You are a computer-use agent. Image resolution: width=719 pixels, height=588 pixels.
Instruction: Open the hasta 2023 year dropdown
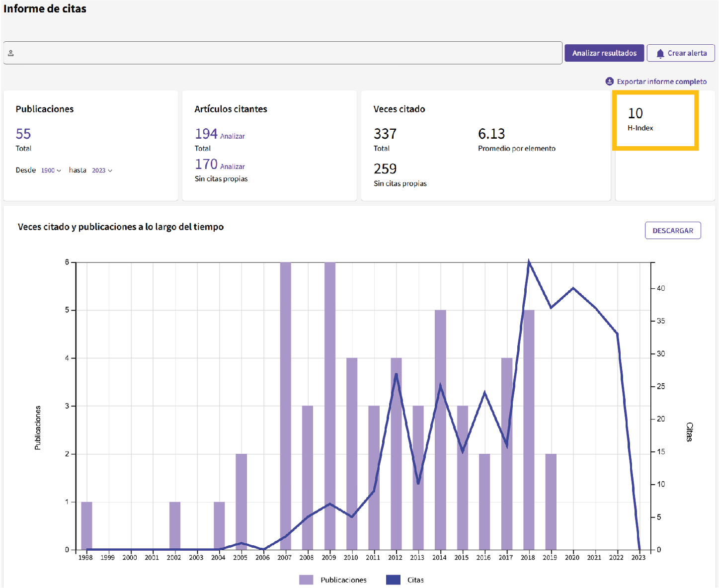(102, 170)
